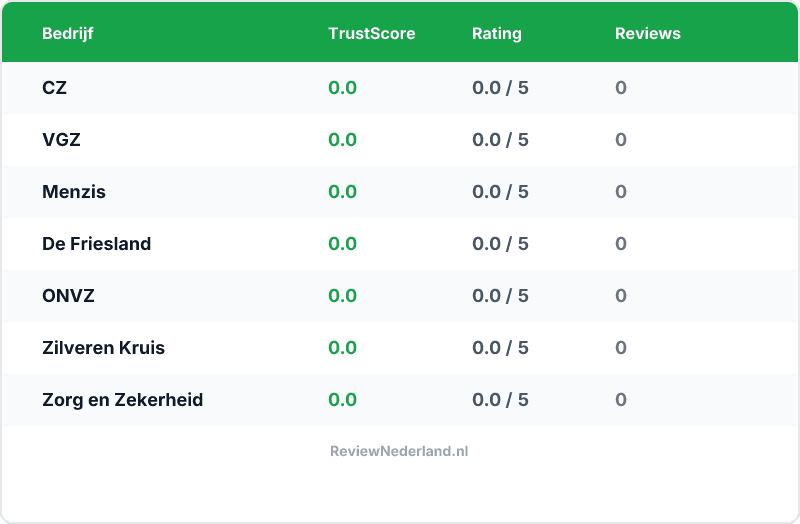Click the Reviews column header
This screenshot has width=800, height=524.
(647, 33)
